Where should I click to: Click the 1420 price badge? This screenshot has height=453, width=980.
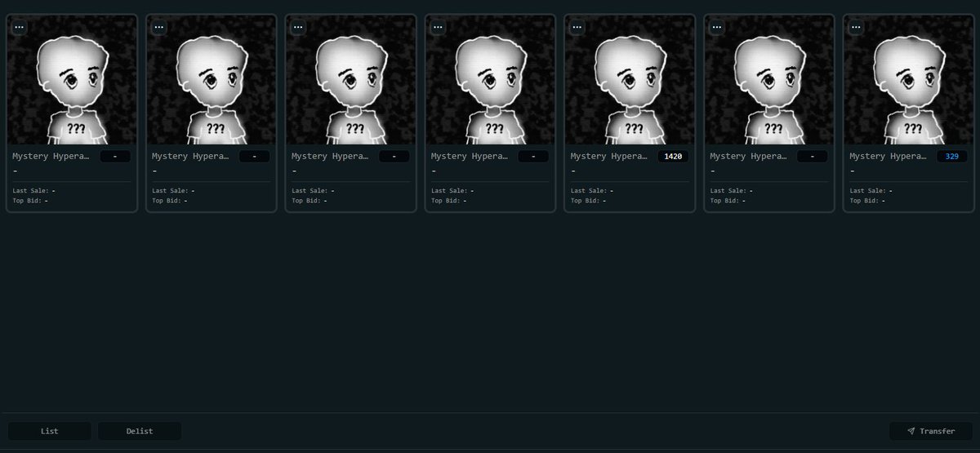[x=673, y=156]
